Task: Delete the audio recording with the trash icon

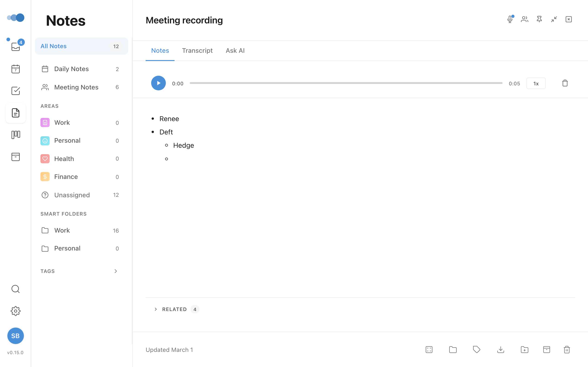Action: pyautogui.click(x=565, y=83)
